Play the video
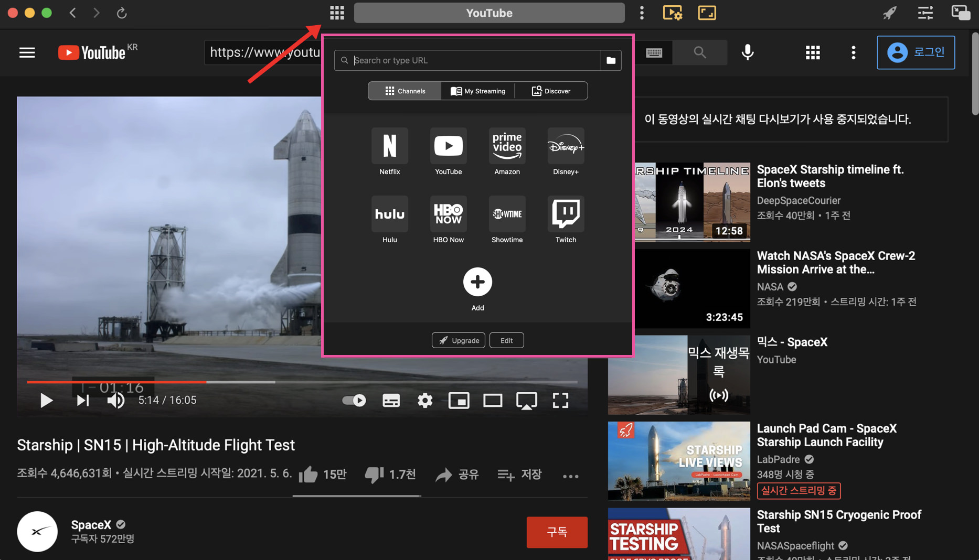This screenshot has width=979, height=560. coord(46,401)
